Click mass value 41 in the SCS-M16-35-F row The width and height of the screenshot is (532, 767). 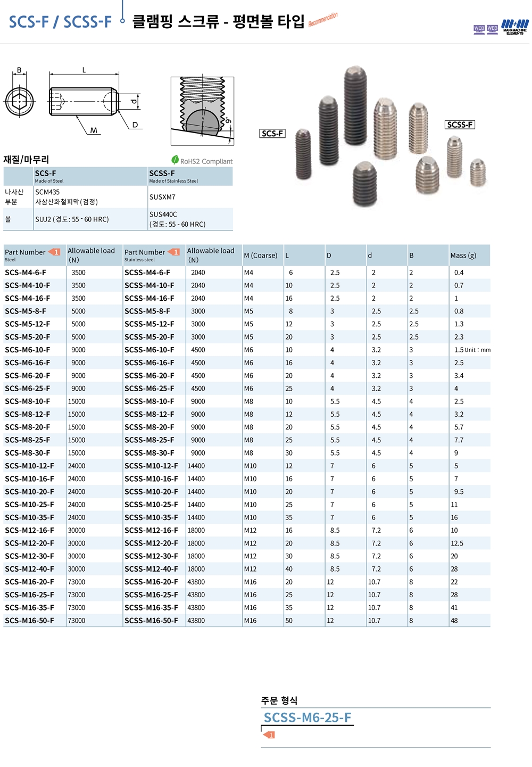(454, 608)
